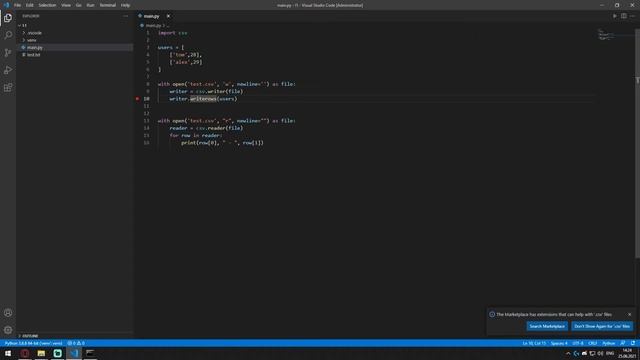Place cursor on 'users = [' line 3
This screenshot has height=360, width=640.
coord(171,47)
